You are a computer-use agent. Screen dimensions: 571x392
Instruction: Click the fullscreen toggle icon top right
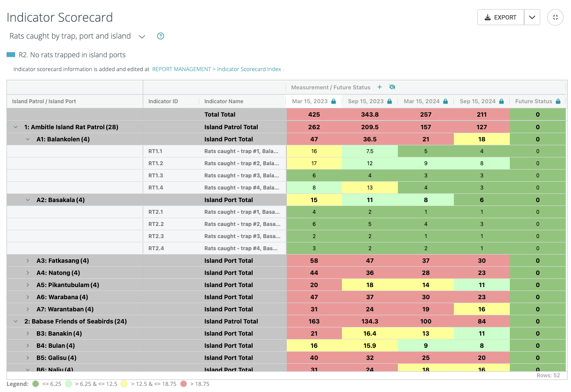(x=555, y=17)
